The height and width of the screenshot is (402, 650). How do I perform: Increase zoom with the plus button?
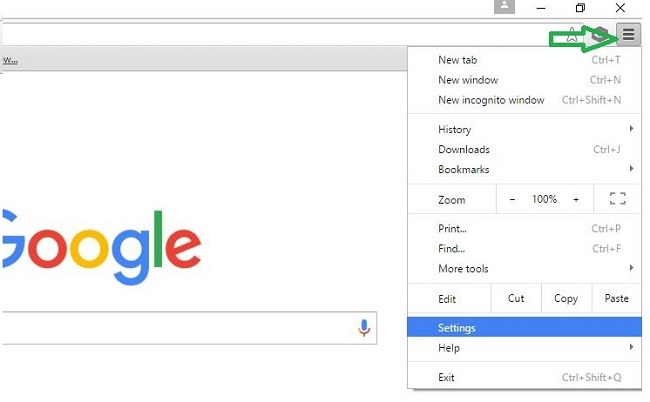[576, 199]
